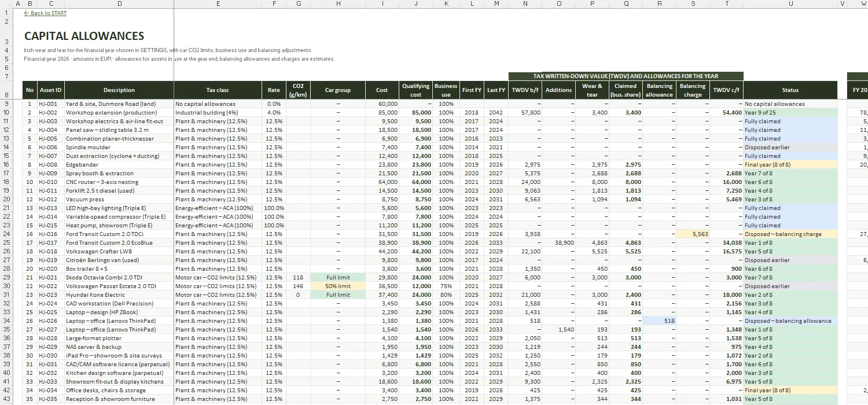Select the Disposed – balancing charge status
This screenshot has width=868, height=405.
(x=790, y=234)
